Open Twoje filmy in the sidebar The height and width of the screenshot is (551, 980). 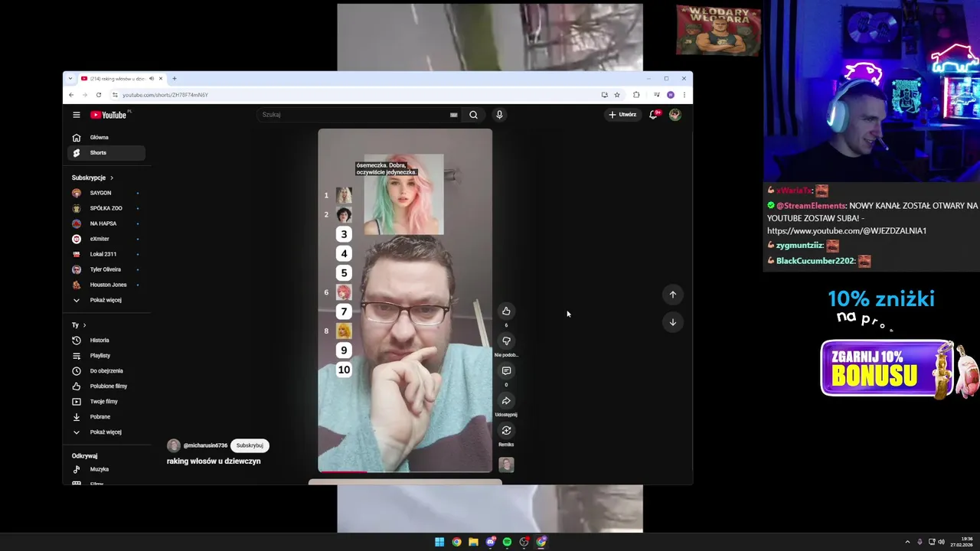pos(106,402)
